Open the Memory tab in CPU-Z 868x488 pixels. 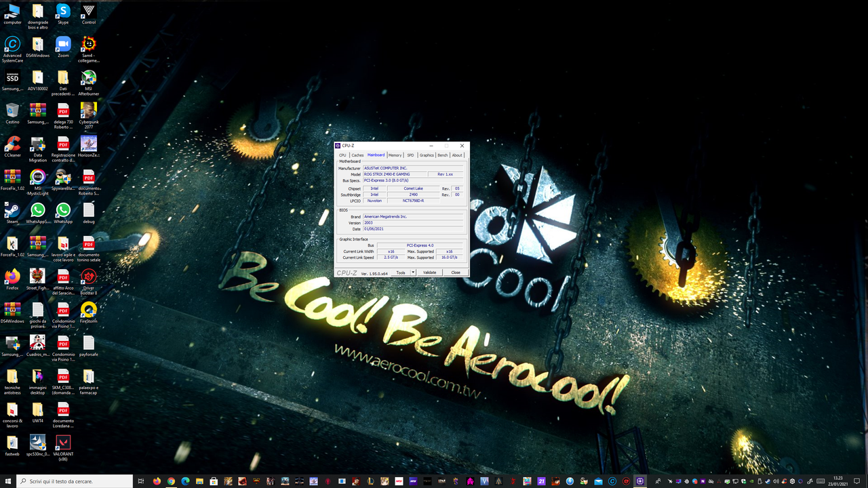coord(395,155)
